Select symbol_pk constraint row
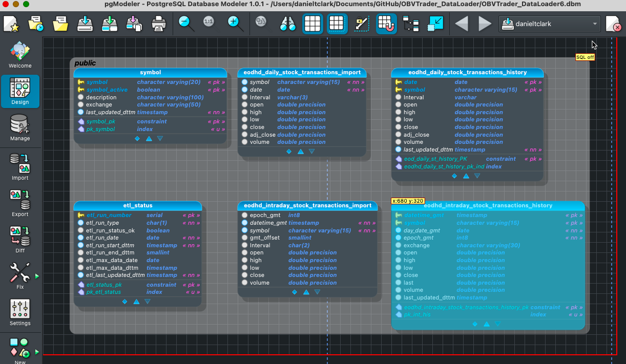Viewport: 626px width, 364px height. click(x=151, y=121)
